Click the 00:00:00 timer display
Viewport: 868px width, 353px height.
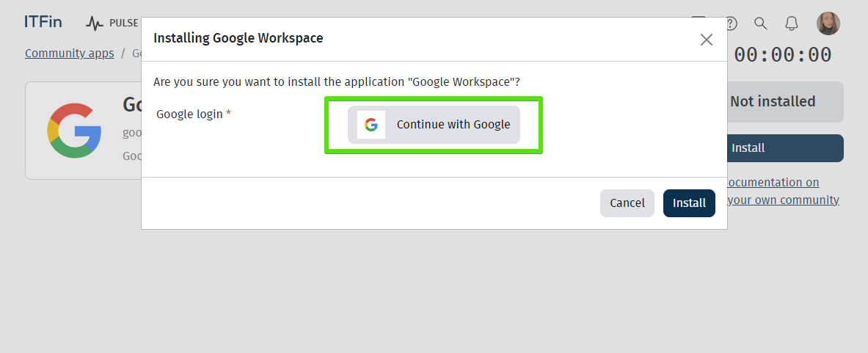(782, 55)
